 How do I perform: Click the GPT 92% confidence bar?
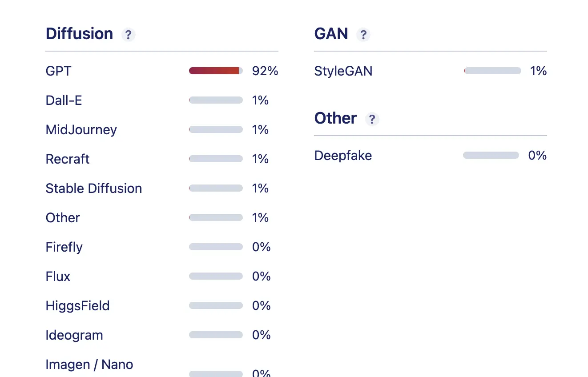216,71
